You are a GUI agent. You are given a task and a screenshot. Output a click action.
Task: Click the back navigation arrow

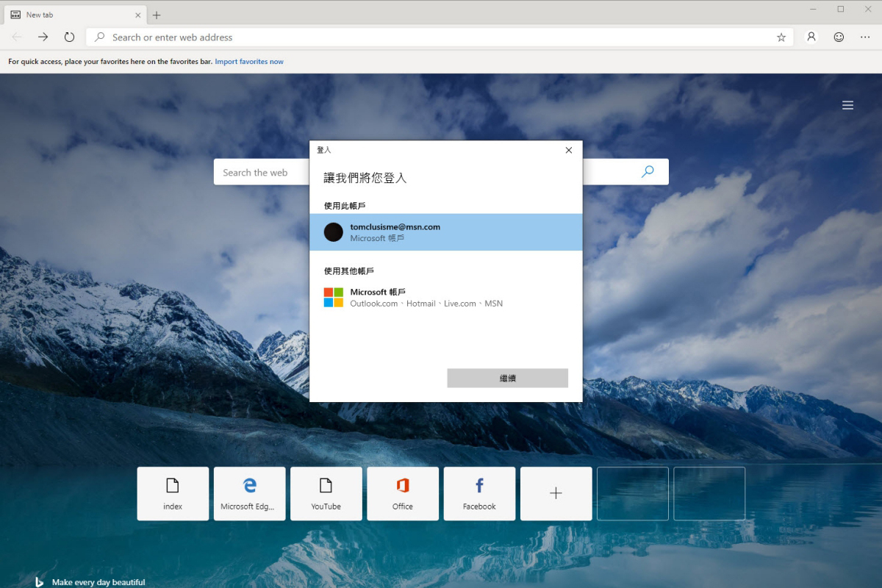point(16,37)
